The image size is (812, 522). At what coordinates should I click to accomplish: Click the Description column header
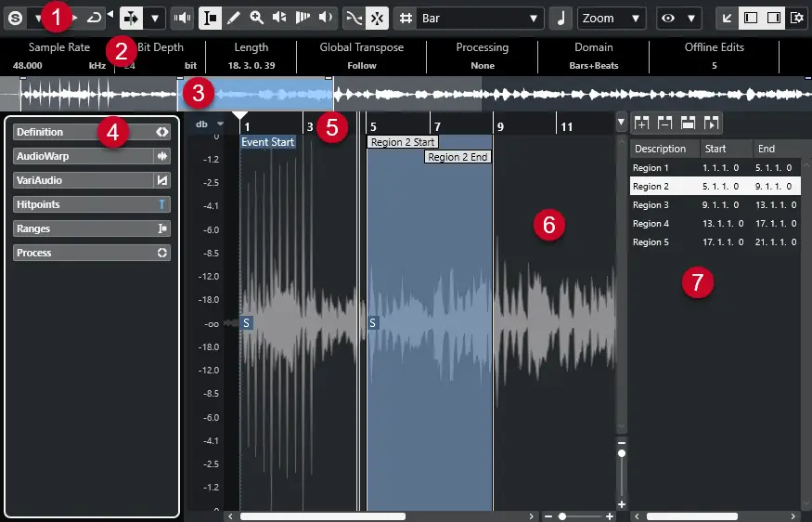click(665, 149)
